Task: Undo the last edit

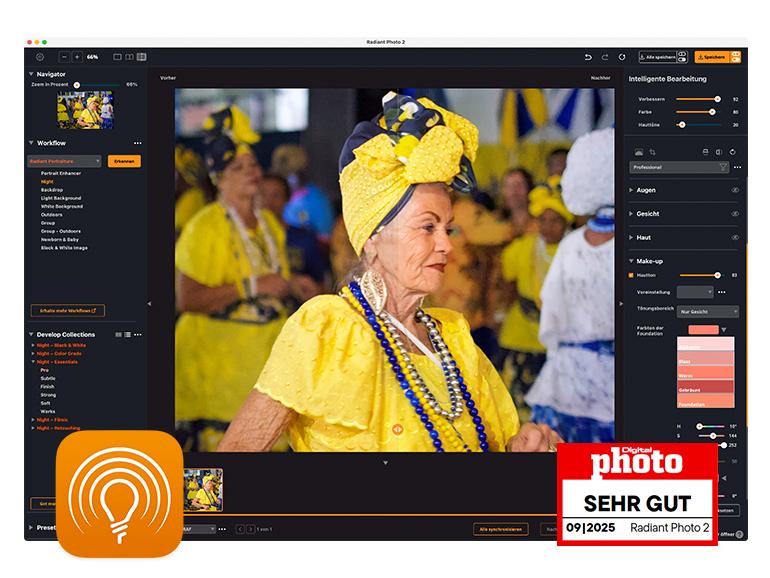Action: tap(588, 57)
